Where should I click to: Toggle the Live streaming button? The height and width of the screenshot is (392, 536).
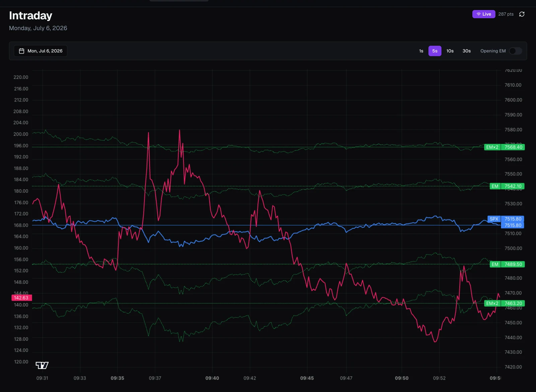(x=484, y=14)
